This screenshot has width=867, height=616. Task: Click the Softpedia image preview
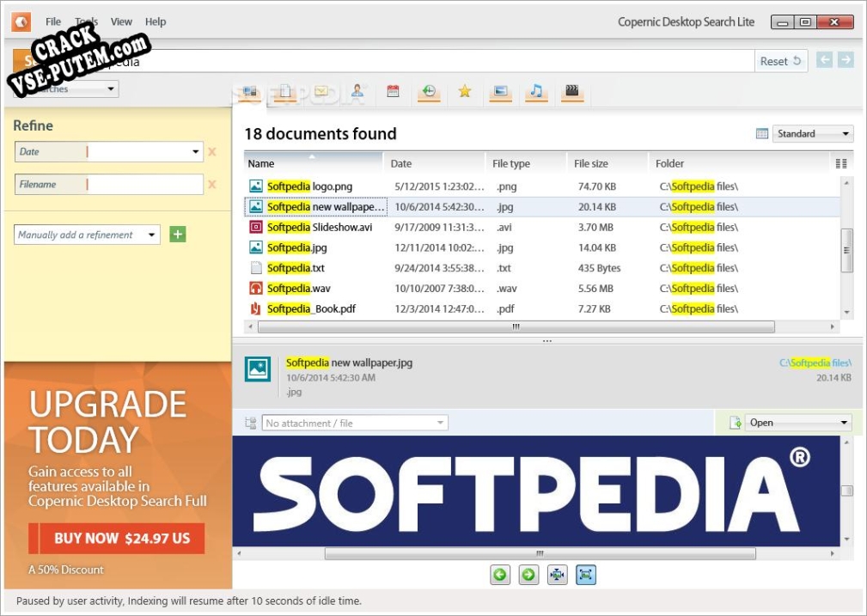536,491
